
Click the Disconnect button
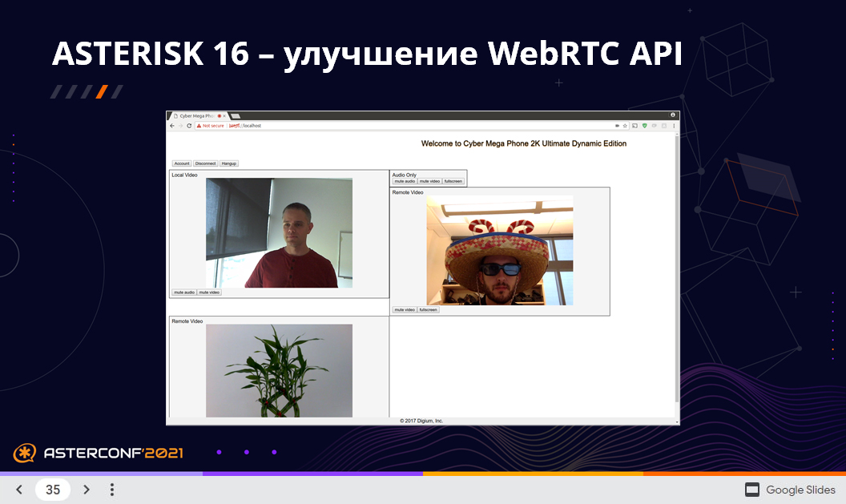[x=204, y=163]
